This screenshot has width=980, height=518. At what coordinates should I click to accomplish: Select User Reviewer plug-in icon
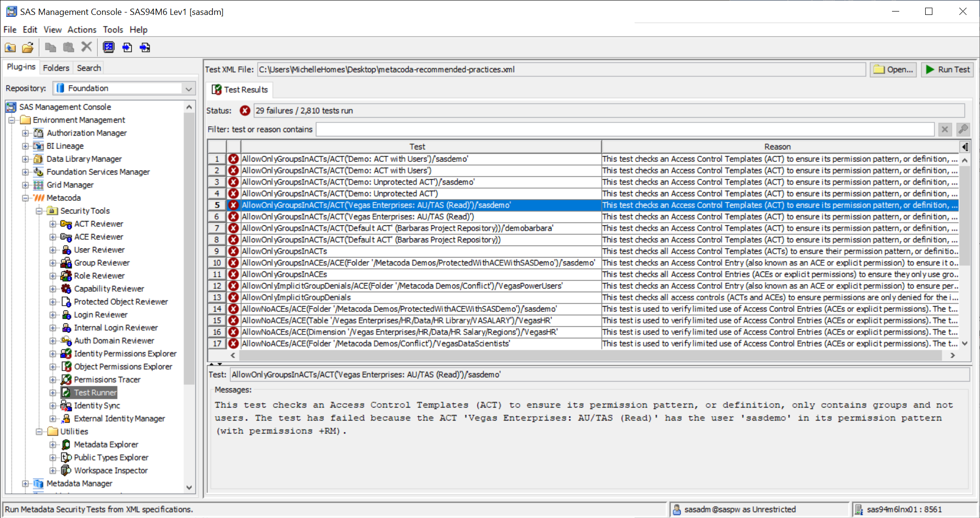(x=66, y=250)
